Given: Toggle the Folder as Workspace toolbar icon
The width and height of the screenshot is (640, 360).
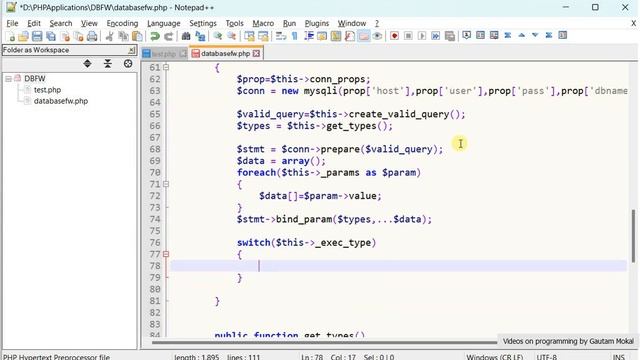Looking at the screenshot, I should pyautogui.click(x=363, y=36).
